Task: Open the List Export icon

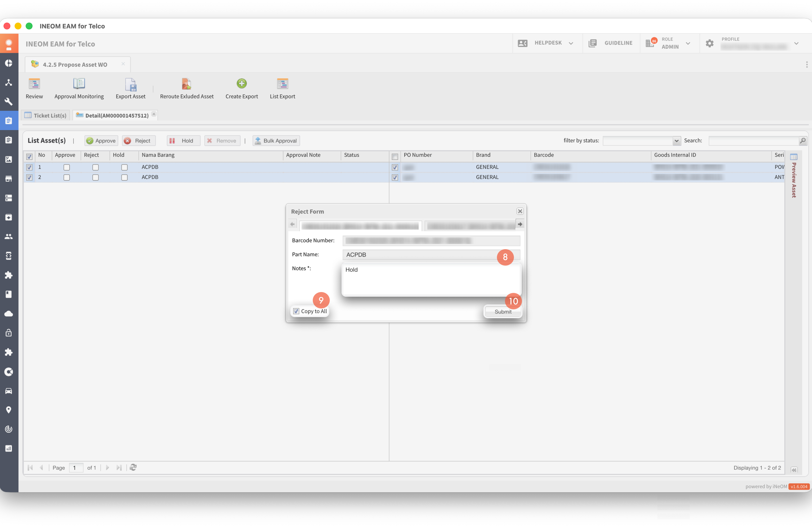Action: point(282,84)
